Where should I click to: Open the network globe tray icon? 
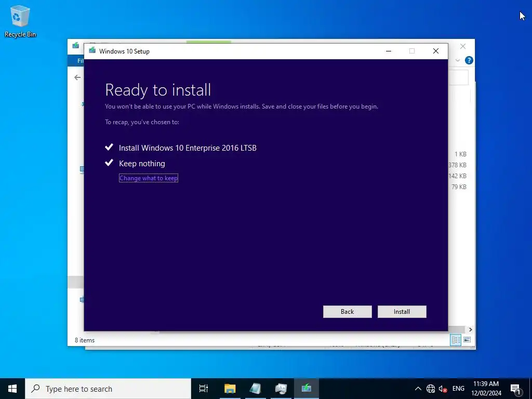431,389
